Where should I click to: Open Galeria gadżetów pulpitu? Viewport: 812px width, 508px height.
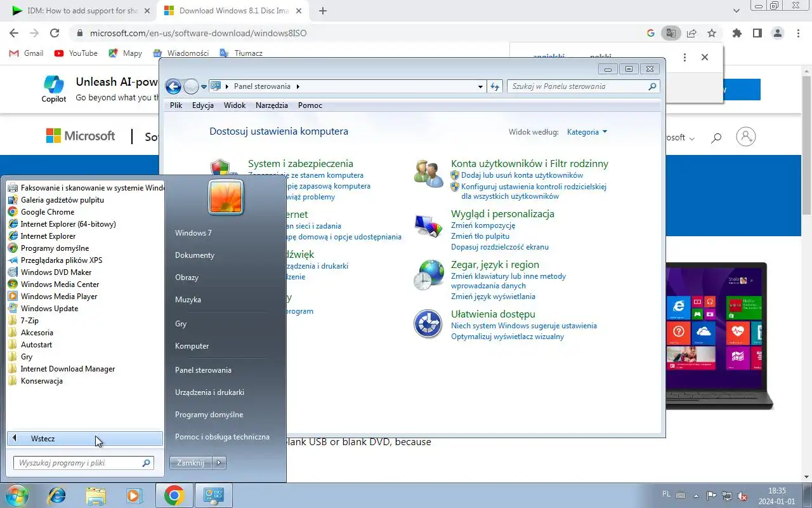(56, 200)
